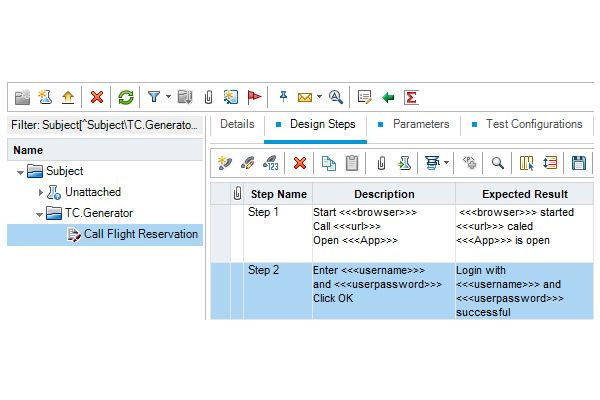Open the Parameters tab
This screenshot has width=600, height=400.
click(x=420, y=125)
